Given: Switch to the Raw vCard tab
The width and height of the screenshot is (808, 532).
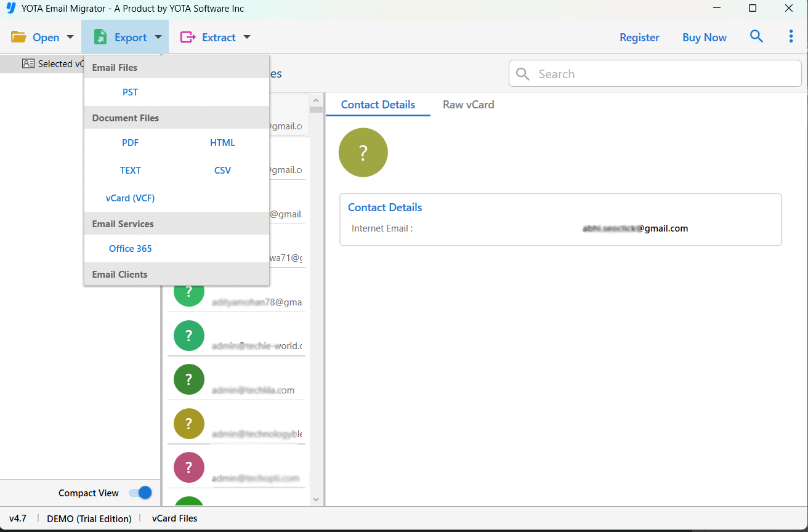Looking at the screenshot, I should tap(468, 105).
